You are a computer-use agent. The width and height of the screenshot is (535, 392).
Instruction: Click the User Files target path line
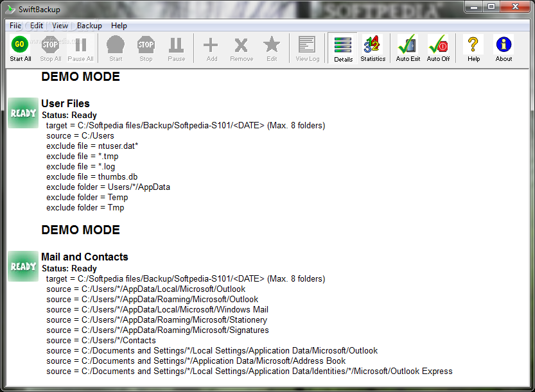[x=186, y=126]
